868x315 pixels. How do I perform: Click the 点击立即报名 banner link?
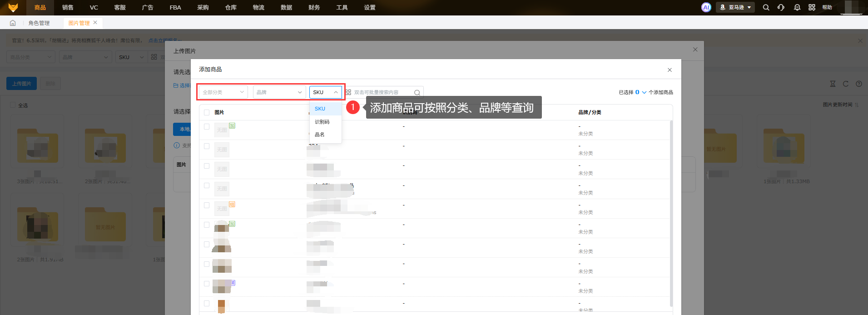click(164, 40)
